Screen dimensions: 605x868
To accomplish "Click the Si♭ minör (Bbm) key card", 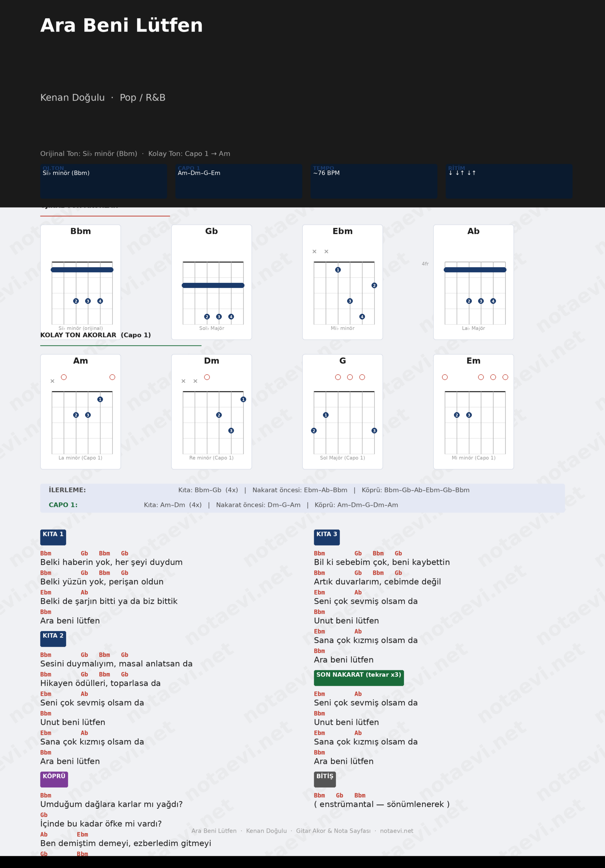I will [x=103, y=181].
